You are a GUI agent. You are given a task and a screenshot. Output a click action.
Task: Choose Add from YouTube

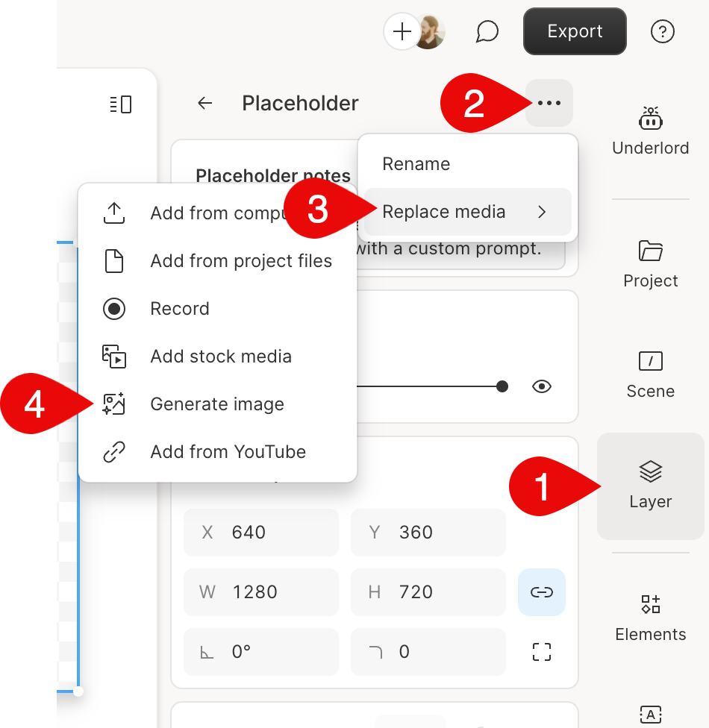coord(217,452)
